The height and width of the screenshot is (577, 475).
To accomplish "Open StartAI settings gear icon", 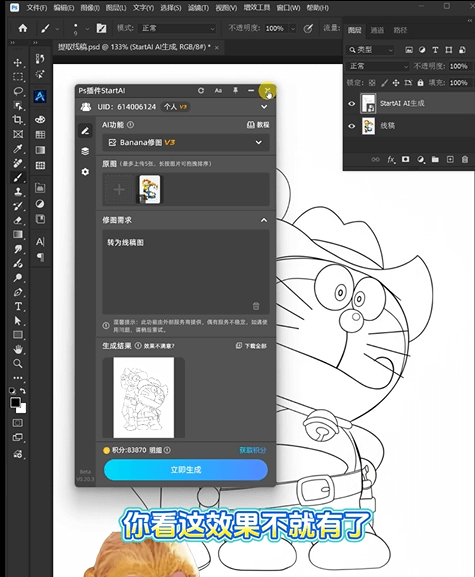I will pyautogui.click(x=85, y=172).
